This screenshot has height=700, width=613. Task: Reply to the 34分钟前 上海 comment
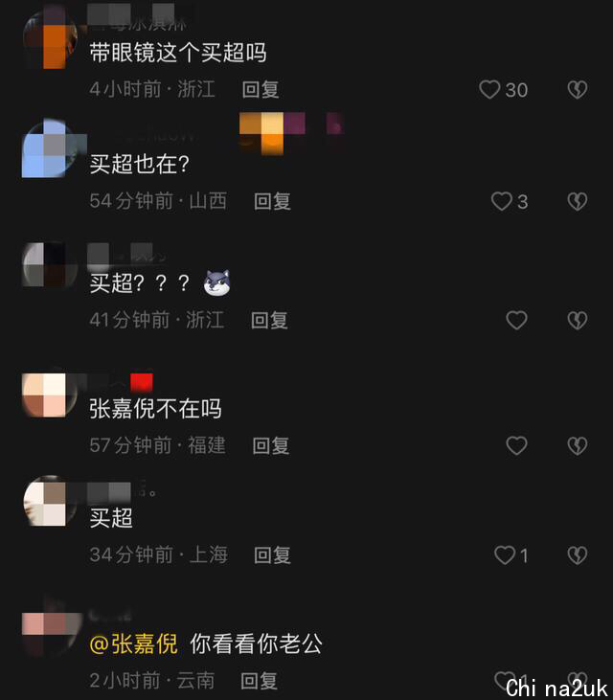coord(272,555)
